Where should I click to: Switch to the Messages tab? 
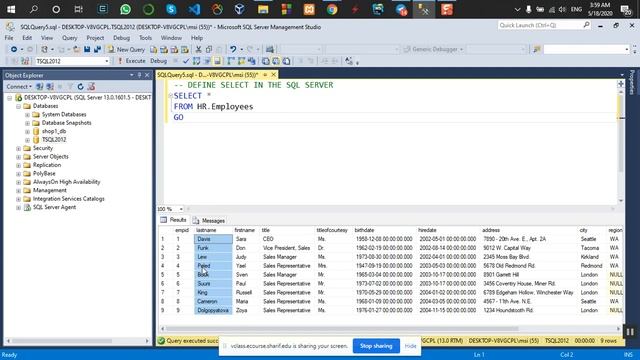click(x=209, y=220)
